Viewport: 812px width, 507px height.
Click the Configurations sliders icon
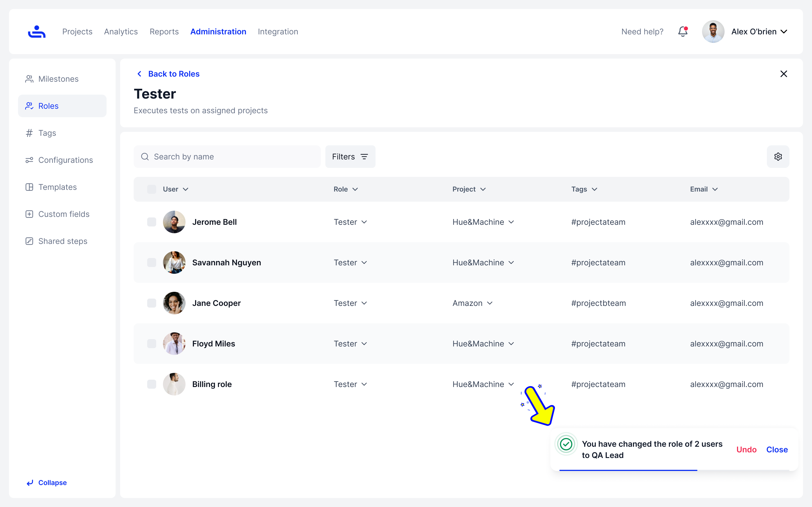[x=29, y=160]
